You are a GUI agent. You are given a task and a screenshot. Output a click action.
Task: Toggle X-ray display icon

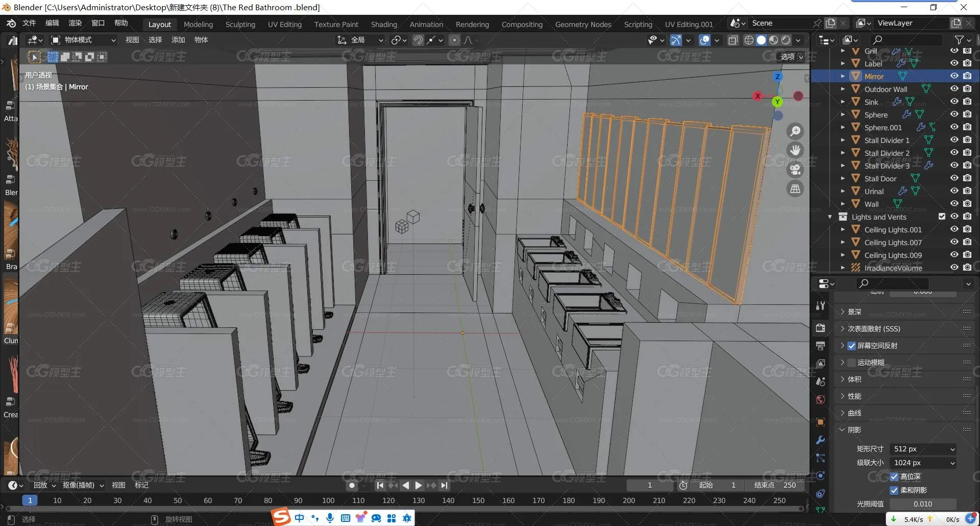pyautogui.click(x=733, y=40)
